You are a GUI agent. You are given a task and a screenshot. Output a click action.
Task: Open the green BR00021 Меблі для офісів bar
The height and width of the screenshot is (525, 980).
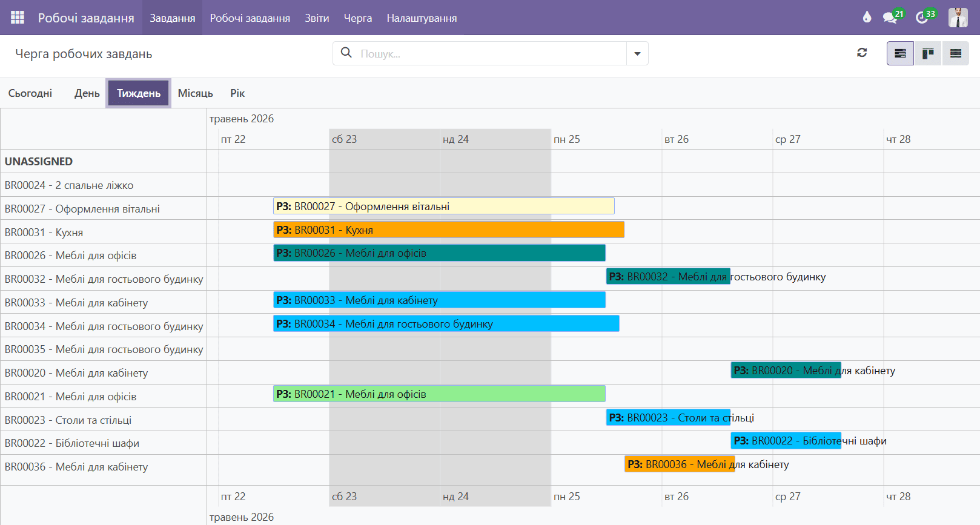439,394
